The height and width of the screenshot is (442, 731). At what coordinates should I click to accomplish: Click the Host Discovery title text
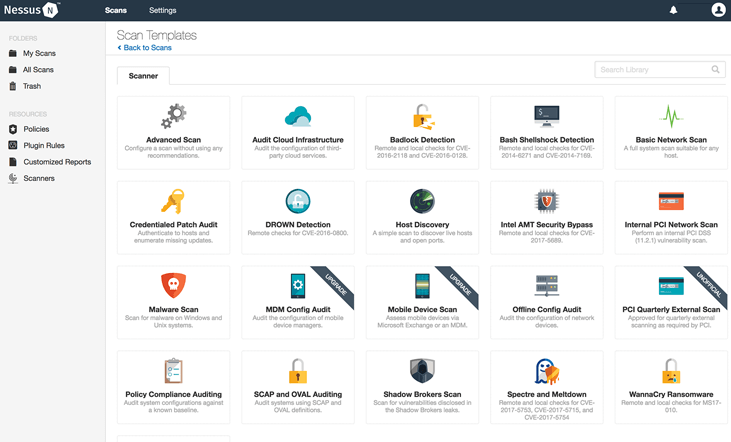(x=422, y=224)
